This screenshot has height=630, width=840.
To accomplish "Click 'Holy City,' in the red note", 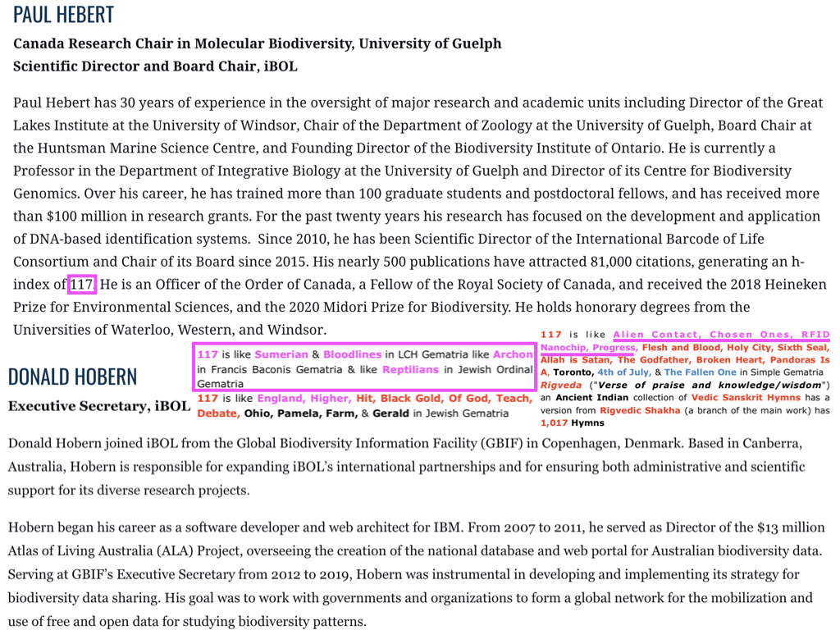I will coord(750,347).
